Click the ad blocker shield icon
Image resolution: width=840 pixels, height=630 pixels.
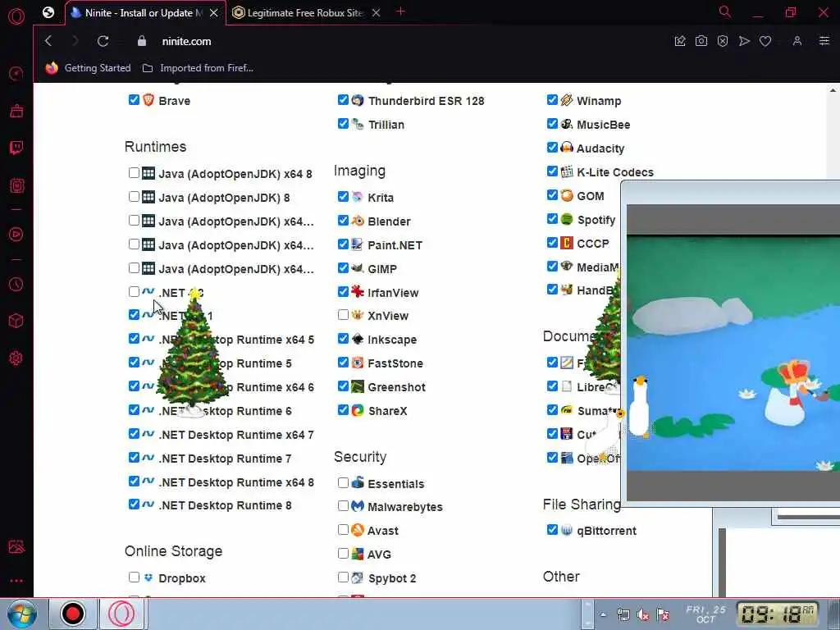(x=723, y=41)
